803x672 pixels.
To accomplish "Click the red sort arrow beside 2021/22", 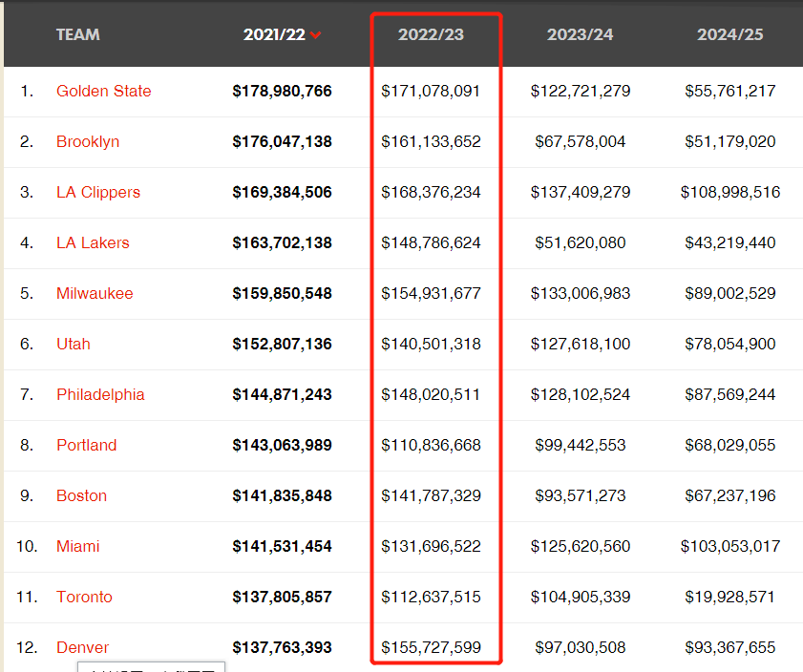I will point(316,35).
